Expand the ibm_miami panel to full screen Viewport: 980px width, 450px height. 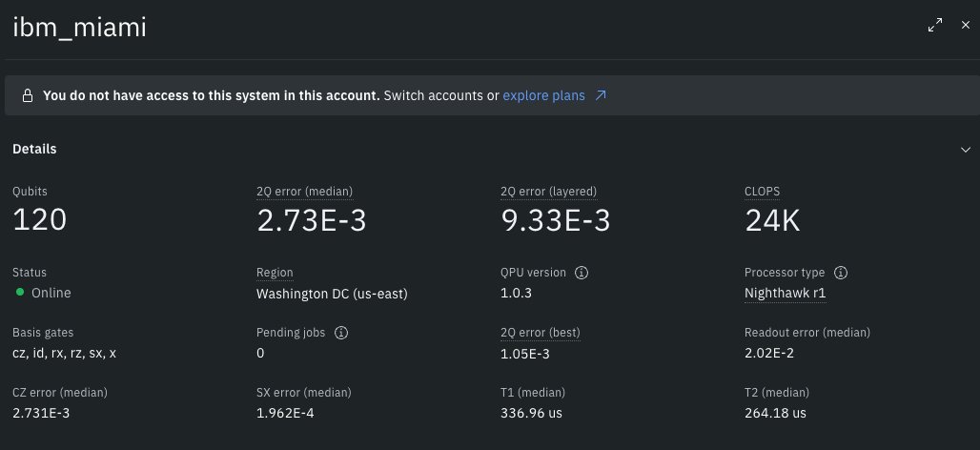935,26
